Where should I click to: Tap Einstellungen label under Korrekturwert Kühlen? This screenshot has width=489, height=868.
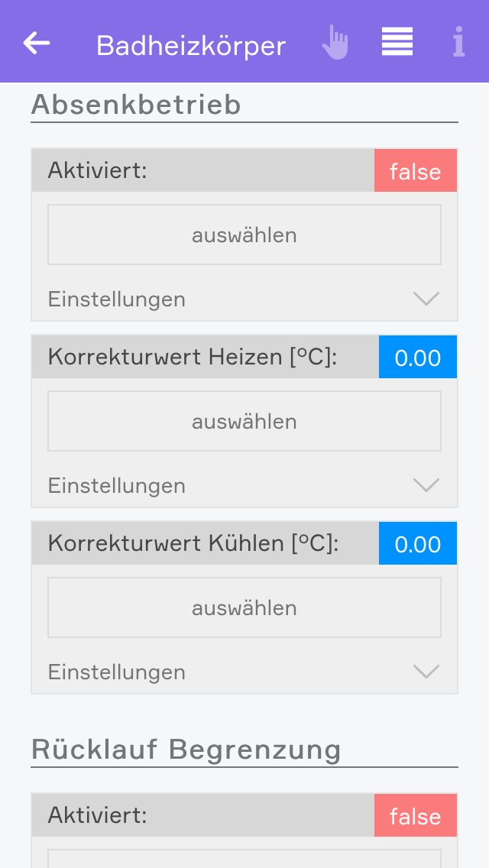pos(117,672)
